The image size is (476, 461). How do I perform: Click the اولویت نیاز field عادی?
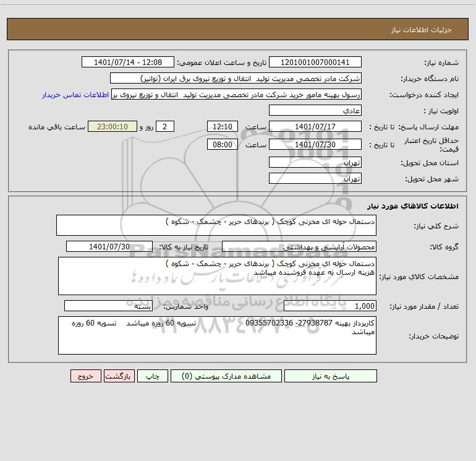[x=315, y=110]
